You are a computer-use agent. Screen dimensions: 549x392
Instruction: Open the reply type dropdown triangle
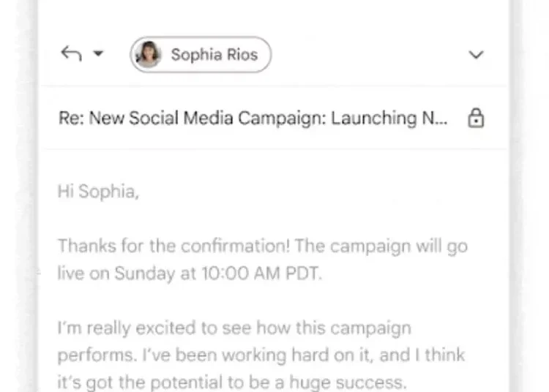coord(98,55)
